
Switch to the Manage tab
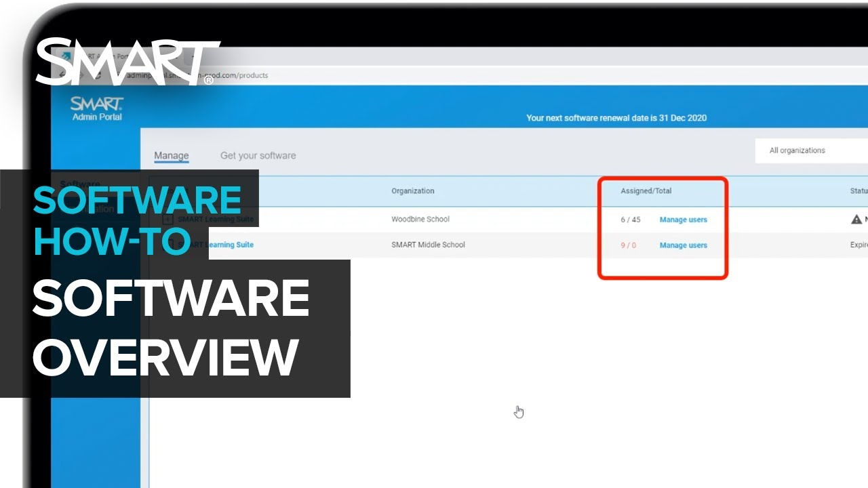coord(171,156)
